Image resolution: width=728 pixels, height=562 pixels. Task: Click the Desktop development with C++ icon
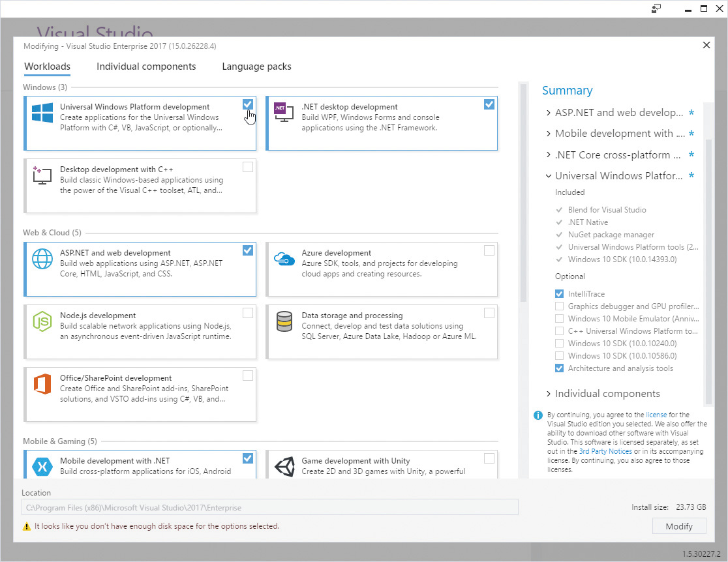pos(42,175)
